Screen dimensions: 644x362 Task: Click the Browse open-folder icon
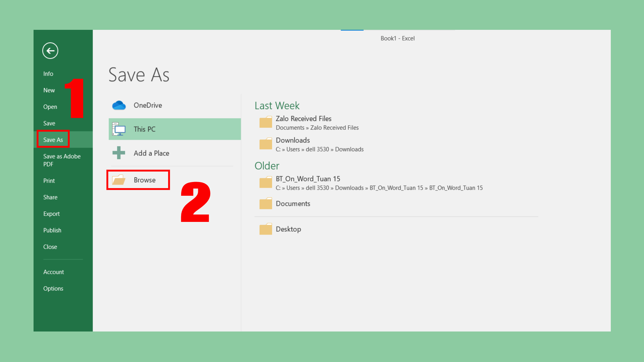pos(119,180)
